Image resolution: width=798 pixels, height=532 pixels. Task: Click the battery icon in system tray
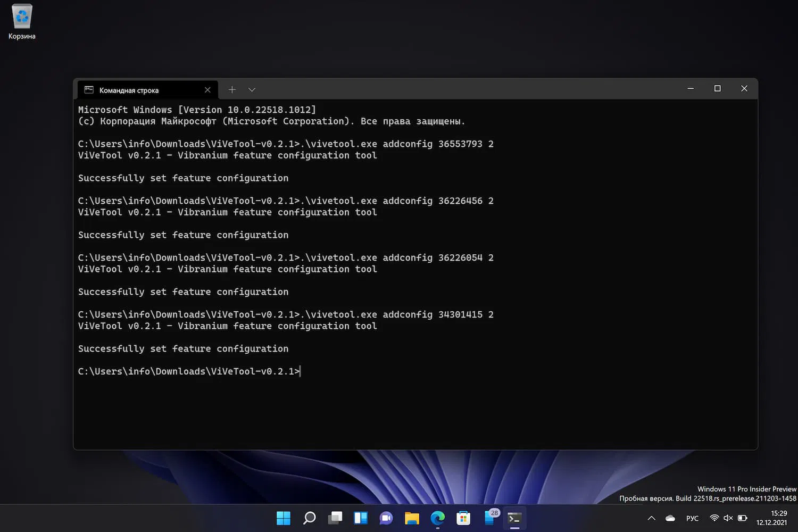click(743, 518)
